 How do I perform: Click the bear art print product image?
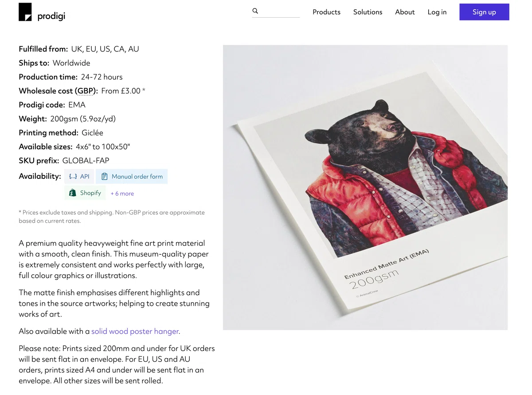[365, 187]
